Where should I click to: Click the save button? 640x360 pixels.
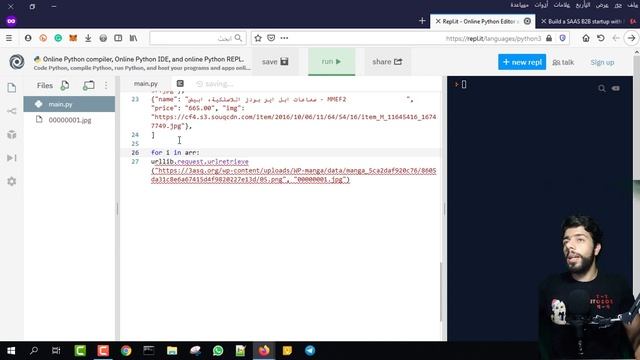coord(275,62)
